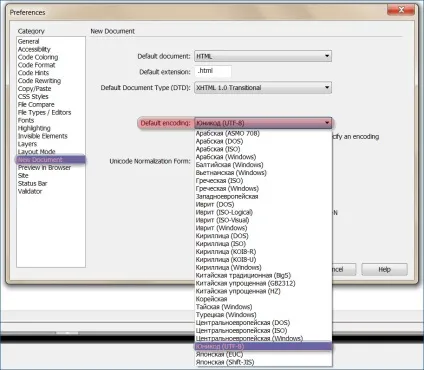Select Кириллица (Windows) encoding

pos(263,268)
